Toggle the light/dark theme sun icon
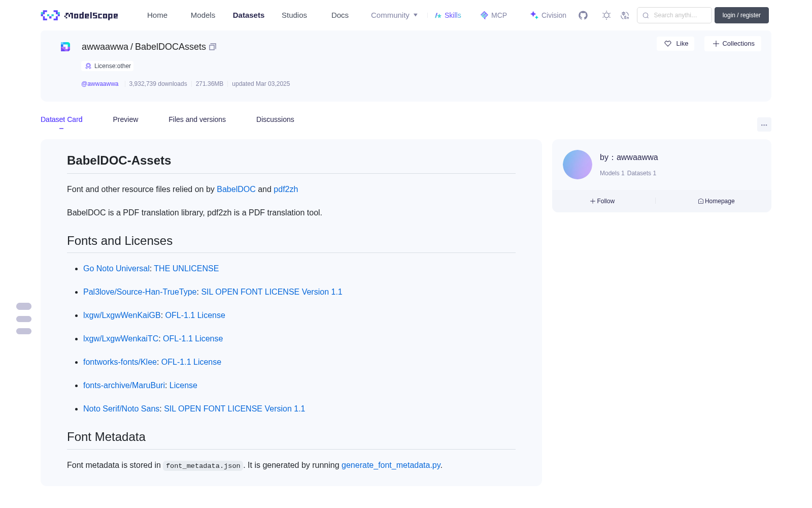Viewport: 812px width, 508px height. (x=606, y=15)
